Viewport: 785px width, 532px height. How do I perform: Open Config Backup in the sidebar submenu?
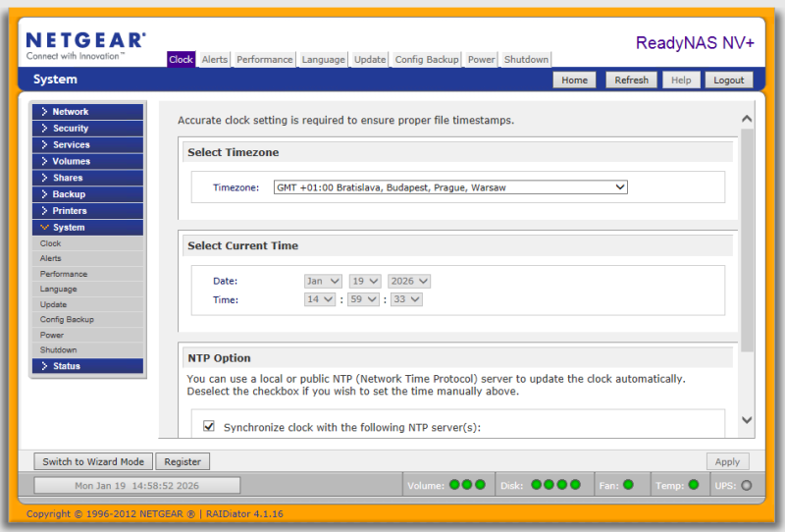(87, 320)
